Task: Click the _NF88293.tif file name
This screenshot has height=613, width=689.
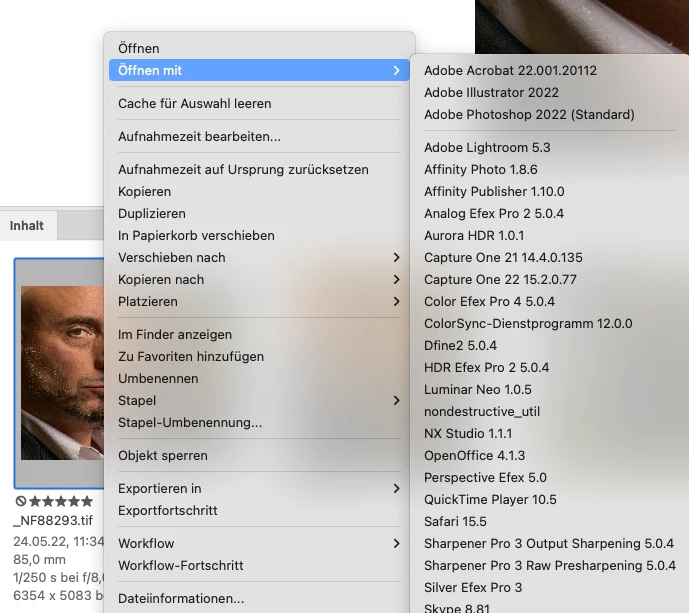Action: coord(53,521)
